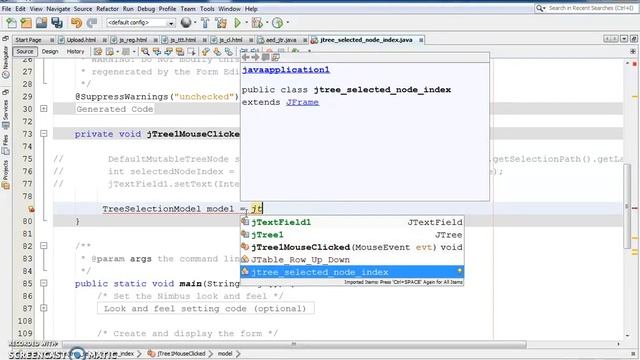Collapse the method fold on line 73
The width and height of the screenshot is (640, 360).
click(x=44, y=133)
